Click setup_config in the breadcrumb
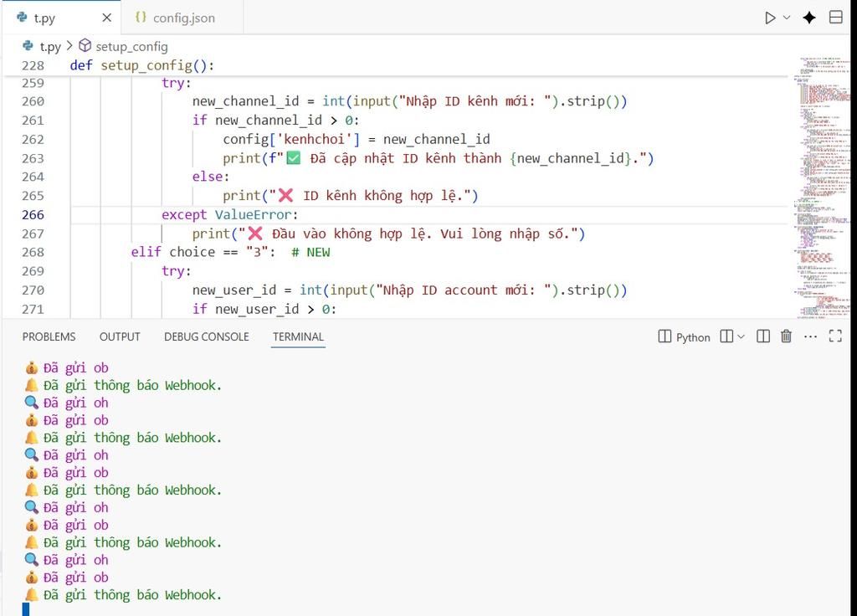 (x=131, y=47)
